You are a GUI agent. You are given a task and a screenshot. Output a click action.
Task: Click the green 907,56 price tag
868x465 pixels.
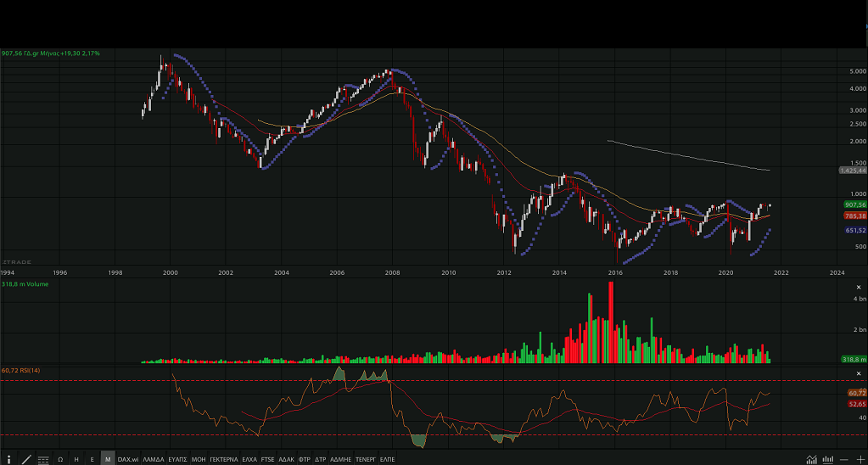[854, 204]
